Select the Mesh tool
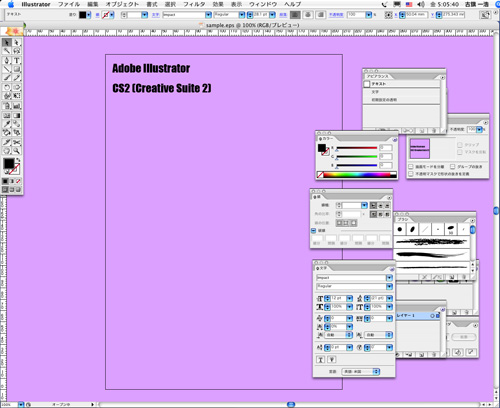 click(7, 116)
